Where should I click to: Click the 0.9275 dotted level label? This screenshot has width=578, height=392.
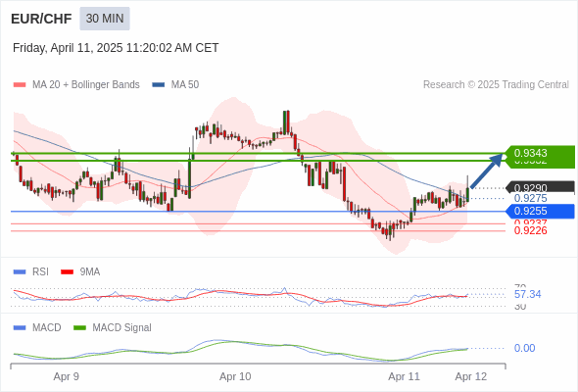(530, 198)
